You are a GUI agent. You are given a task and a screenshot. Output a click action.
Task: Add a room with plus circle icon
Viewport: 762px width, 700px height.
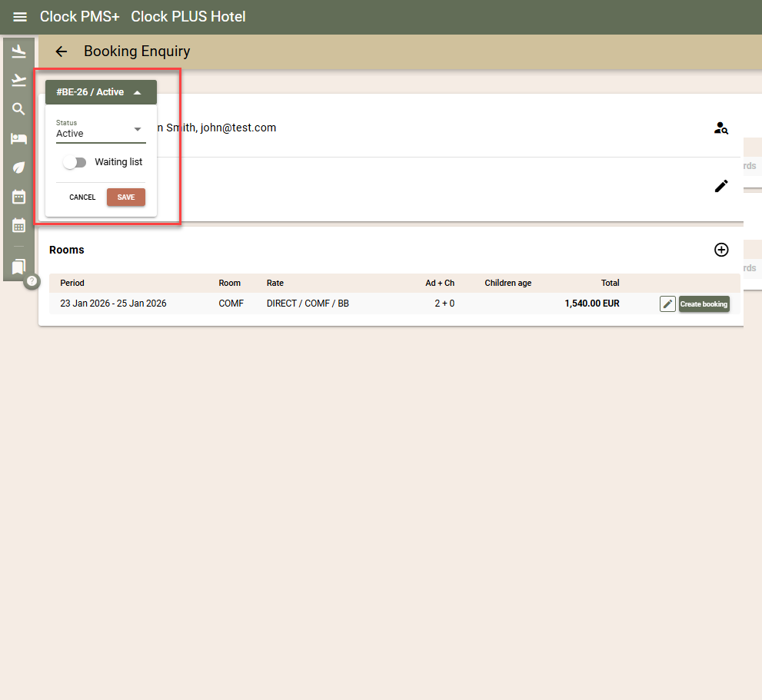tap(721, 250)
